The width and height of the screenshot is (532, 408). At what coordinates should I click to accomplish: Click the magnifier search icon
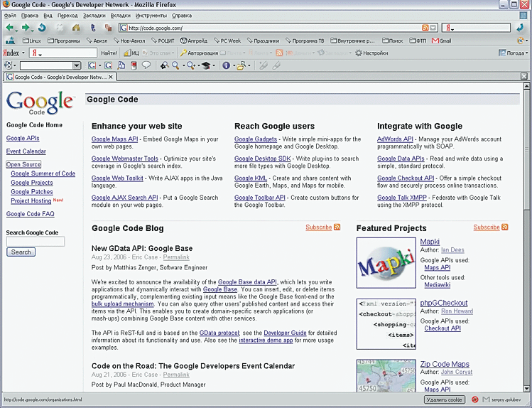point(175,65)
